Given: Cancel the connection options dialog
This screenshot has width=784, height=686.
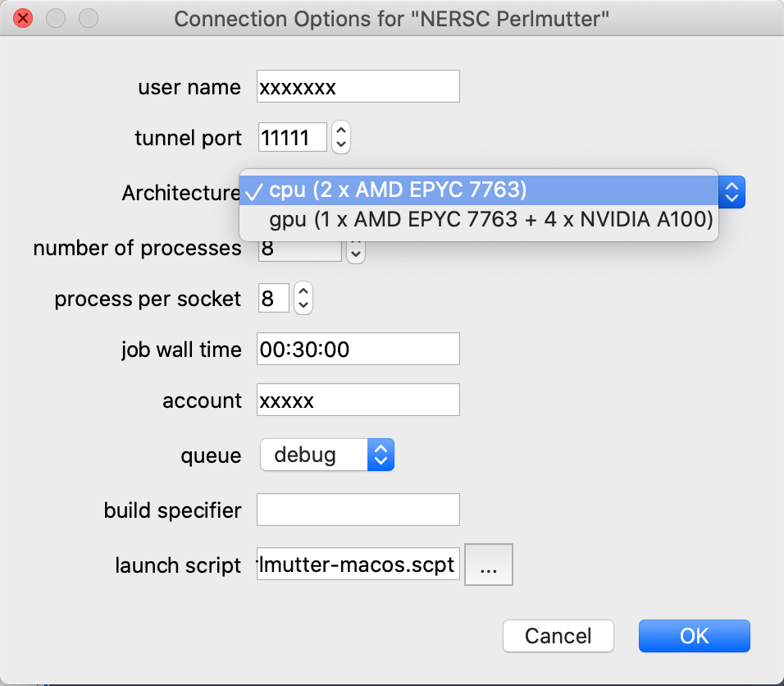Looking at the screenshot, I should (558, 635).
